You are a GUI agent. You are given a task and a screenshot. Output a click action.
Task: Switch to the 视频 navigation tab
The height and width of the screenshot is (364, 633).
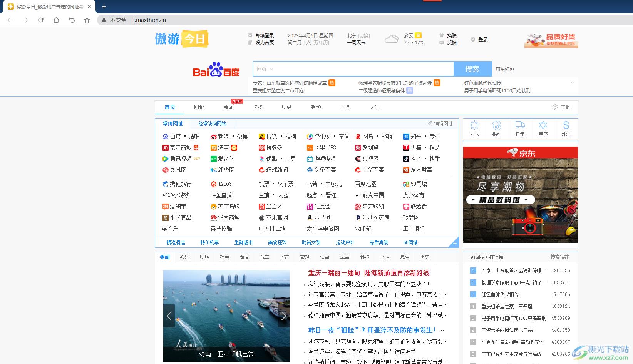316,107
